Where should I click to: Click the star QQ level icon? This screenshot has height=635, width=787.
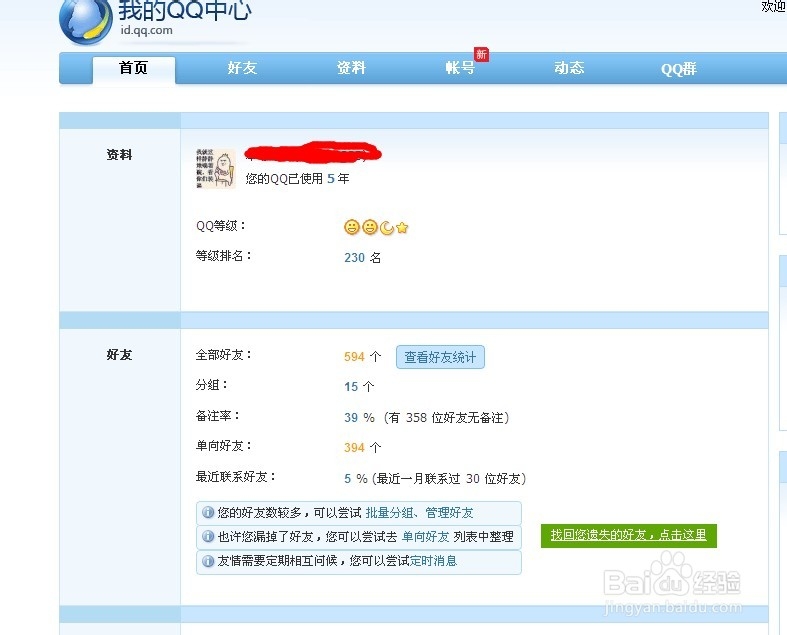coord(402,228)
